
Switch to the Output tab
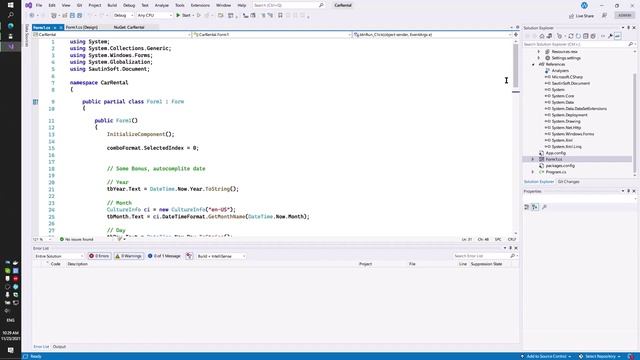point(59,347)
